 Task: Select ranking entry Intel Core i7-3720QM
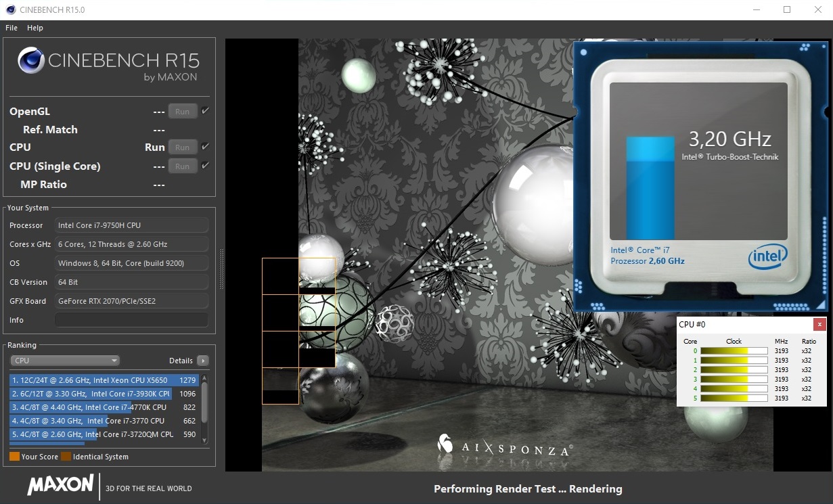pos(104,434)
